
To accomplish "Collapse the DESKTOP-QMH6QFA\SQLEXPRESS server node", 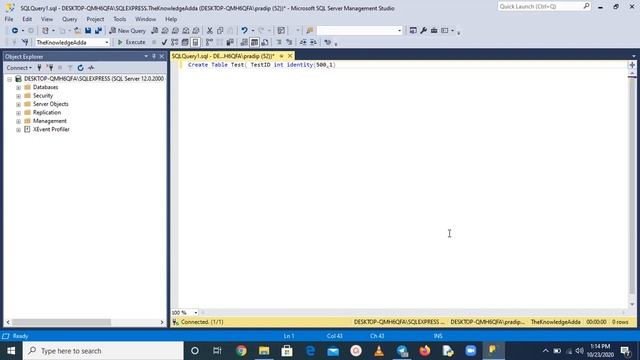I will point(9,79).
